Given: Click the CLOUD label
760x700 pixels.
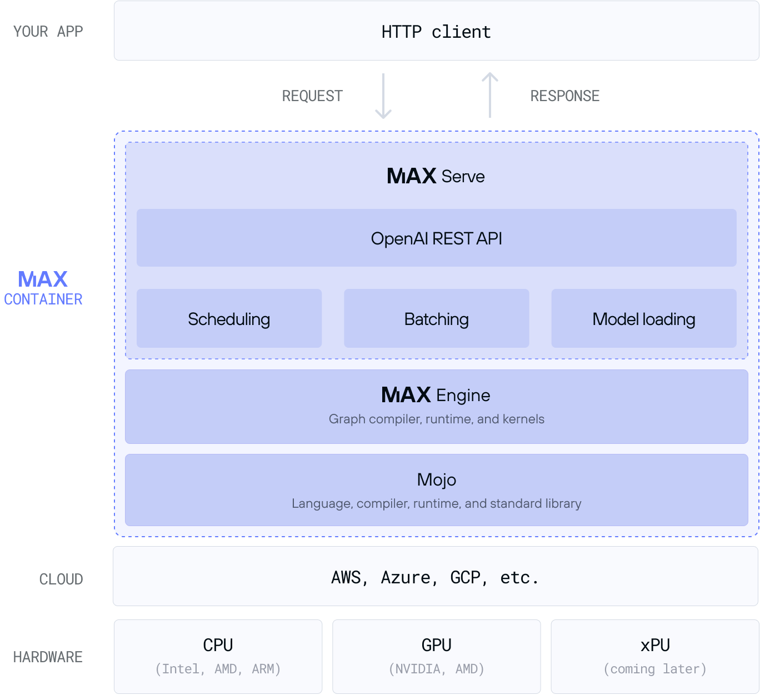Looking at the screenshot, I should [x=61, y=579].
